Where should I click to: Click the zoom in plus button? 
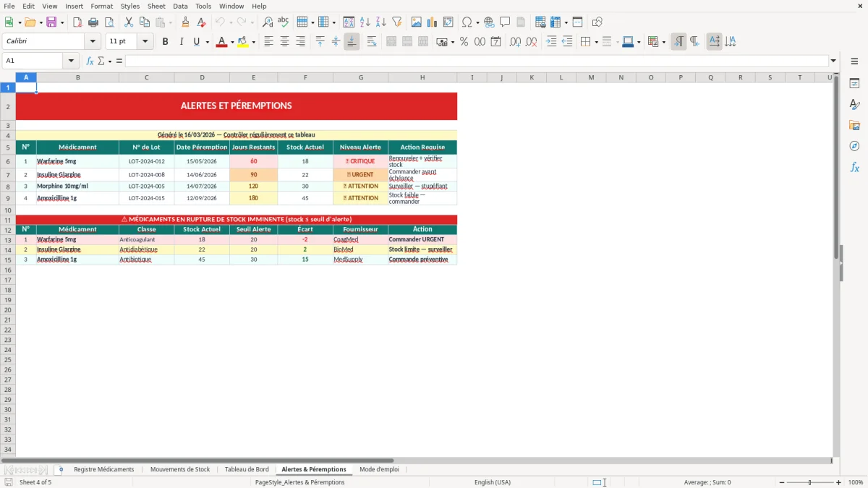click(839, 482)
